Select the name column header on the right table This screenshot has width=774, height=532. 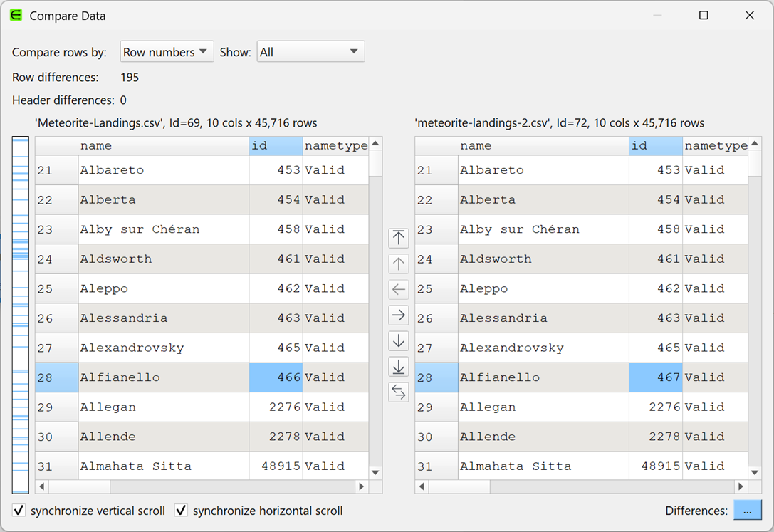[x=476, y=145]
